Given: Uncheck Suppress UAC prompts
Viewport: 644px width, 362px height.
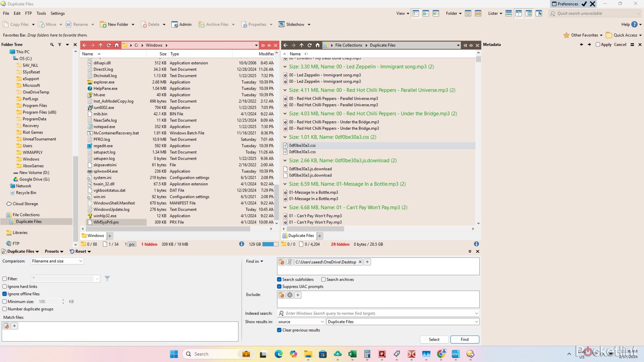Looking at the screenshot, I should pos(279,286).
